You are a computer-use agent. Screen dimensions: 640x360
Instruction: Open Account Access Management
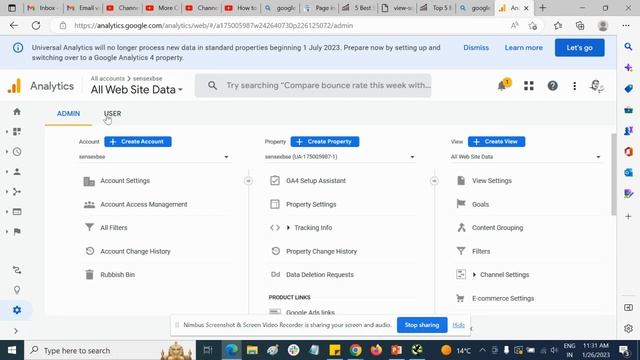point(144,204)
